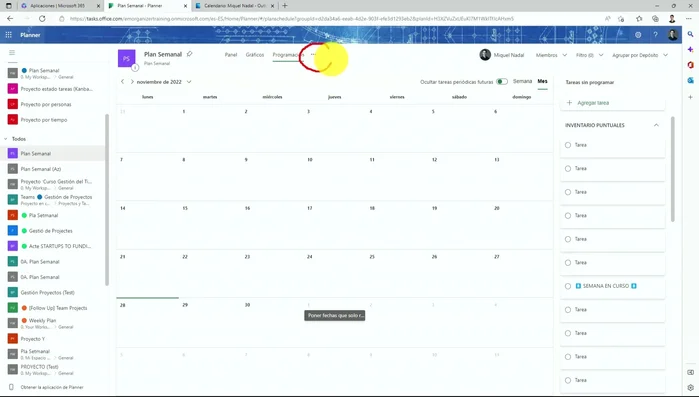Add a site with Edge sidebar plus
The image size is (699, 397).
pyautogui.click(x=690, y=97)
